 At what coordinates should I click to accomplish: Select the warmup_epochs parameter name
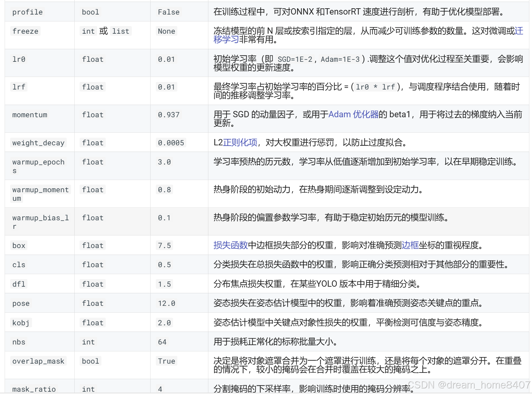coord(38,166)
